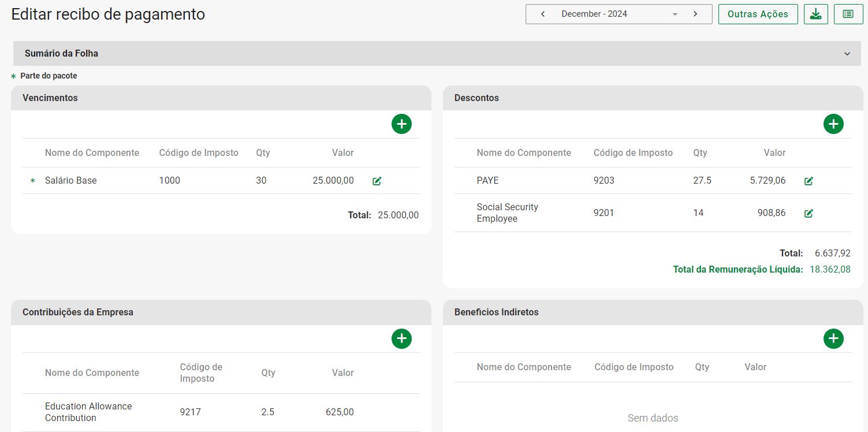Add a new deduction in Descontos

(833, 124)
